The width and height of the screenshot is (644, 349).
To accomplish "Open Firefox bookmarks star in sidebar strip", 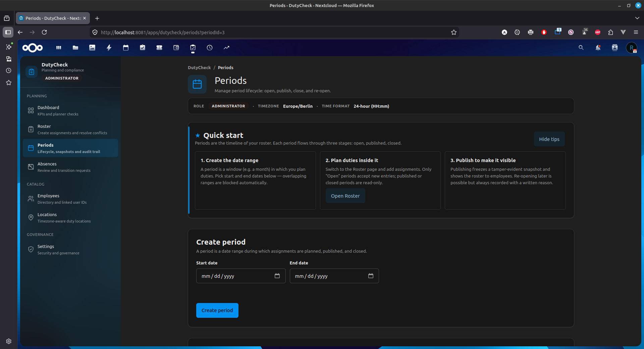I will pos(9,83).
